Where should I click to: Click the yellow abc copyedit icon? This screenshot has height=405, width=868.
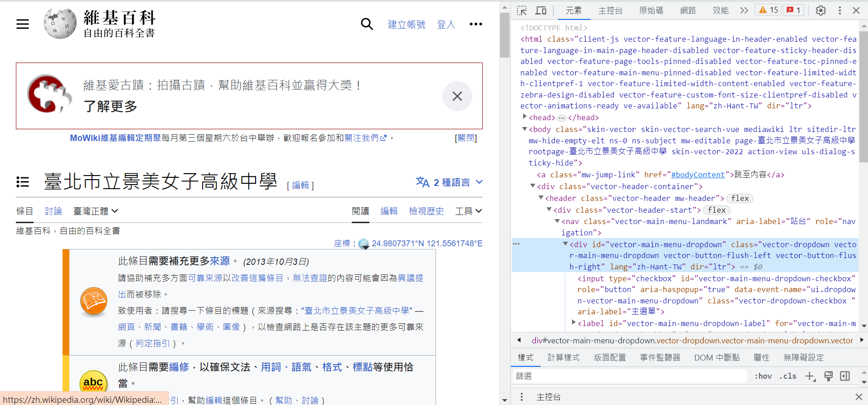pos(93,382)
